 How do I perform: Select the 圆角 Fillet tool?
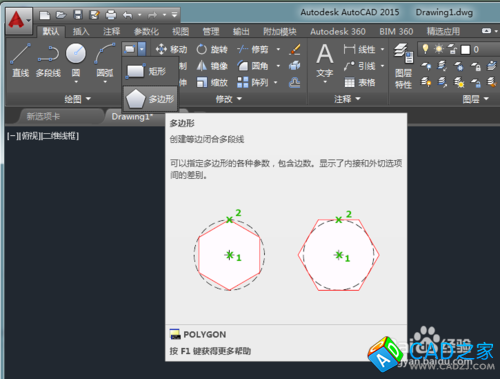tap(252, 66)
